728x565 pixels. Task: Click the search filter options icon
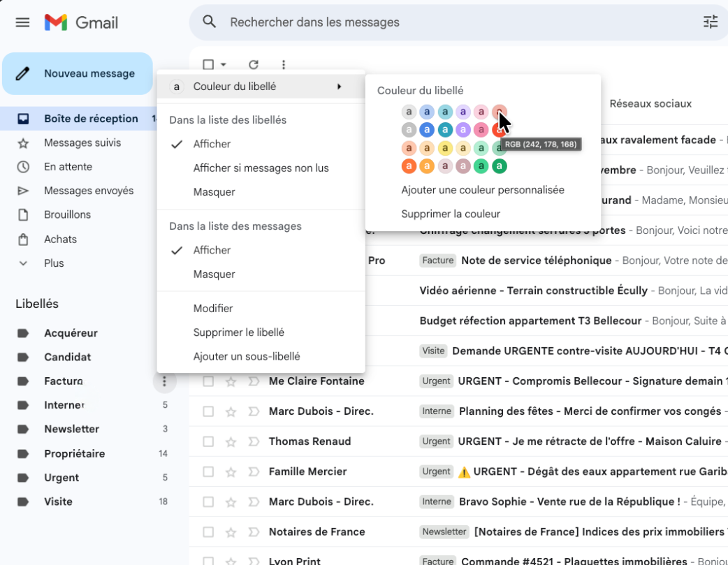[710, 22]
